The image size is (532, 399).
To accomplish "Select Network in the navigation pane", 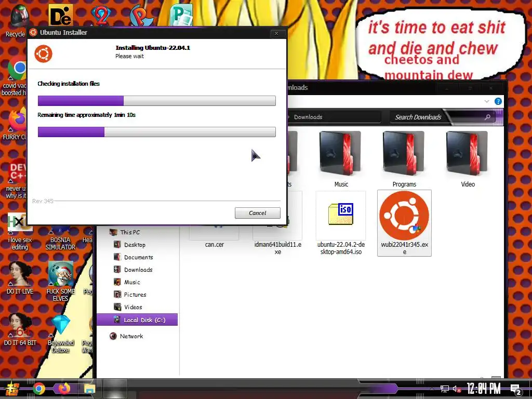I will point(131,336).
